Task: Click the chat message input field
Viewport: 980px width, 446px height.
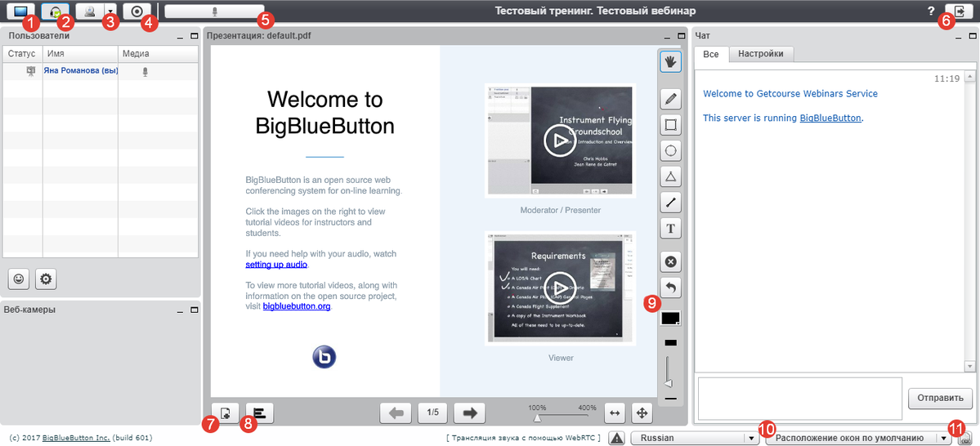Action: pos(800,397)
